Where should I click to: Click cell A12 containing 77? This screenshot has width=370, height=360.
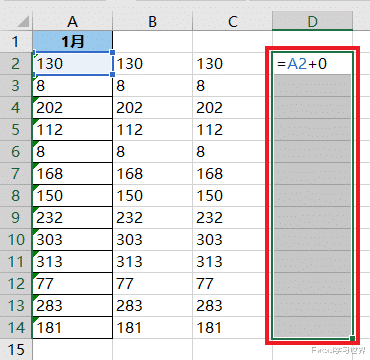click(x=72, y=283)
